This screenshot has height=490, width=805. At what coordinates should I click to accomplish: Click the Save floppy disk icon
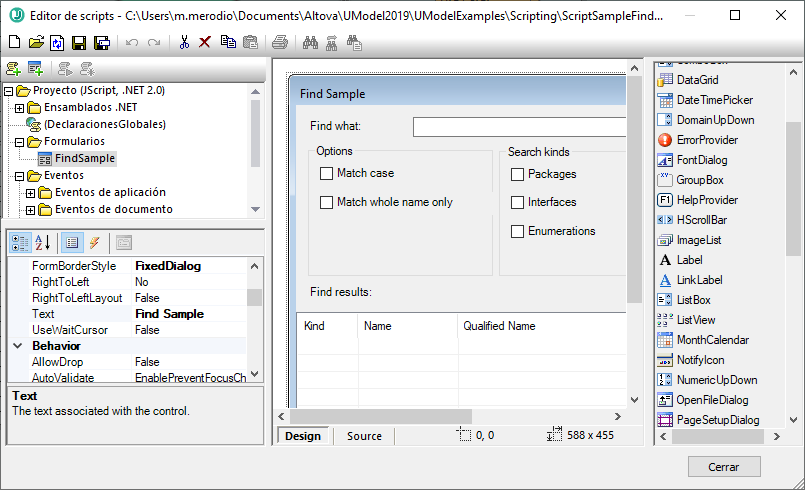(x=79, y=42)
